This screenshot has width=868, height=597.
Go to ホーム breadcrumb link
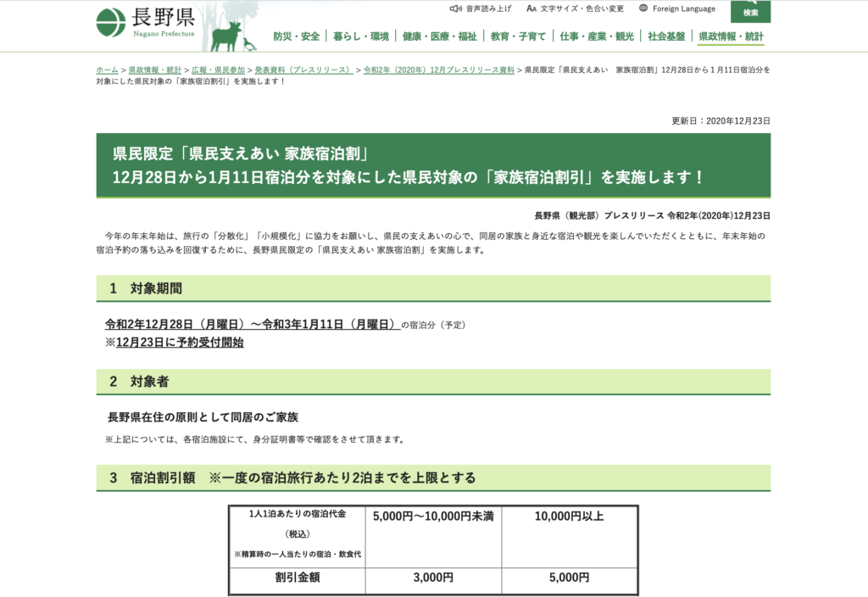pos(107,70)
